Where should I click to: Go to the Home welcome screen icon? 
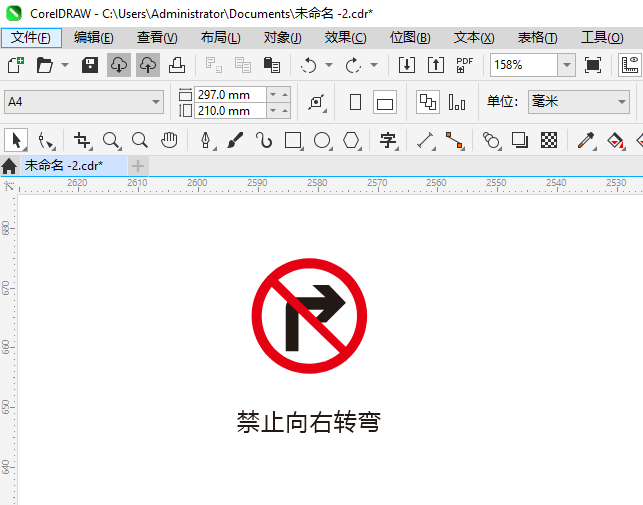point(9,166)
